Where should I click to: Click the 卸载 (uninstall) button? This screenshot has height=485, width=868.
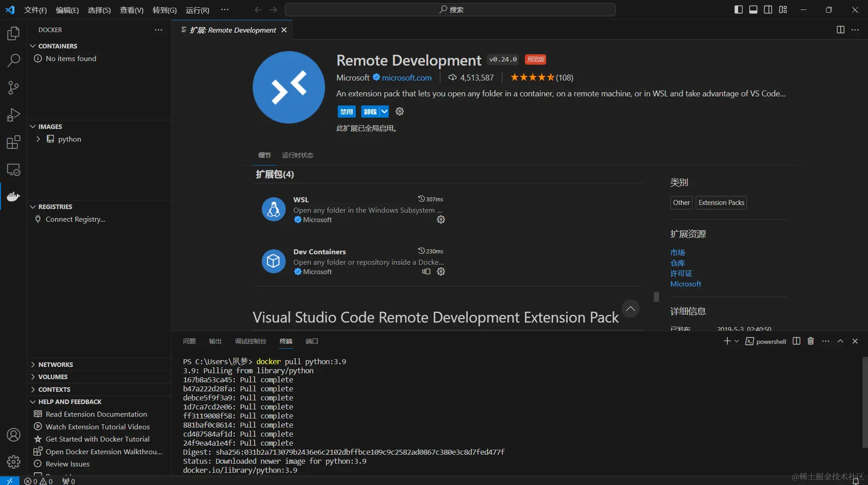point(370,111)
